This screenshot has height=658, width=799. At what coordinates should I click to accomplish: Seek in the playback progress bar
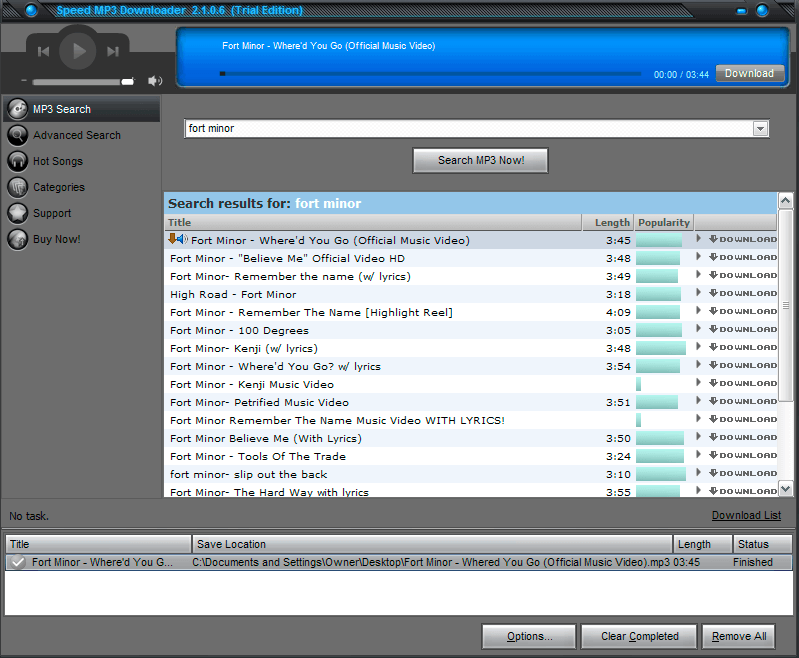430,74
